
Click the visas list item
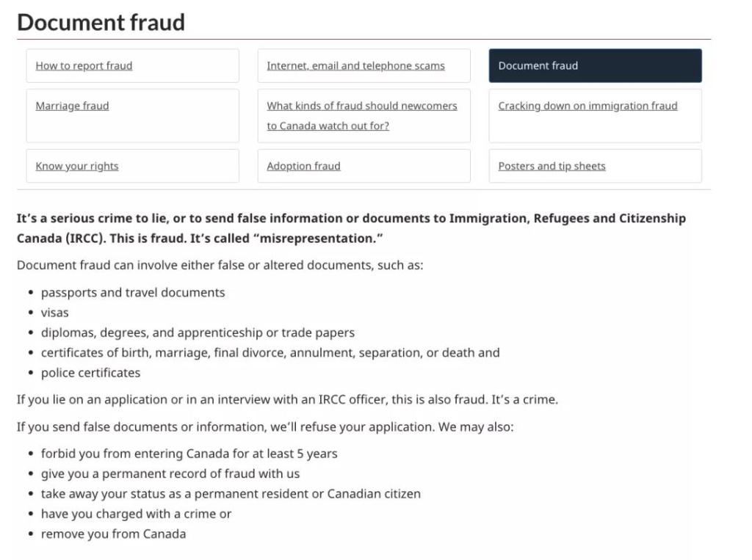coord(55,313)
